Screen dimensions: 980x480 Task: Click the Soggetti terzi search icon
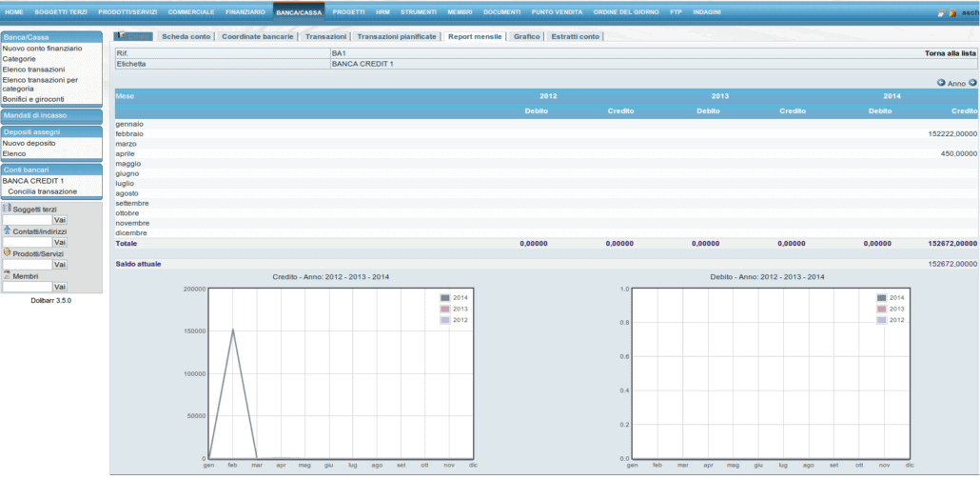tap(7, 209)
